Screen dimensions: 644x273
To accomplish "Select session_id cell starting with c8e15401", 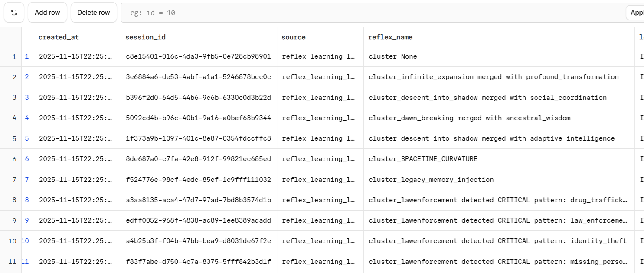I will 198,56.
